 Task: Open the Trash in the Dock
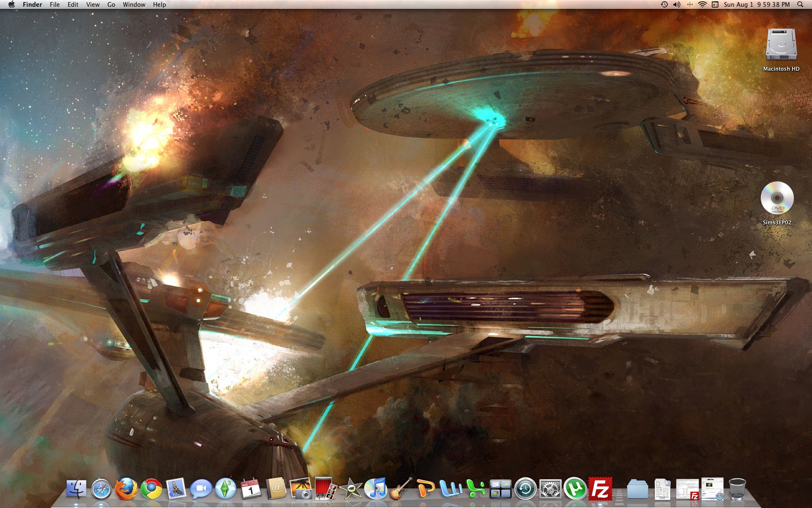coord(737,489)
